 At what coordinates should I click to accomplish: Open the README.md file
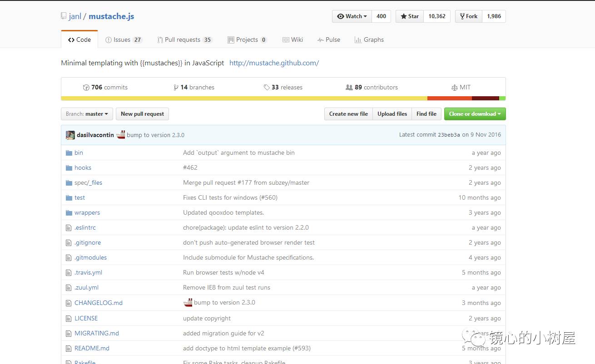pyautogui.click(x=92, y=349)
